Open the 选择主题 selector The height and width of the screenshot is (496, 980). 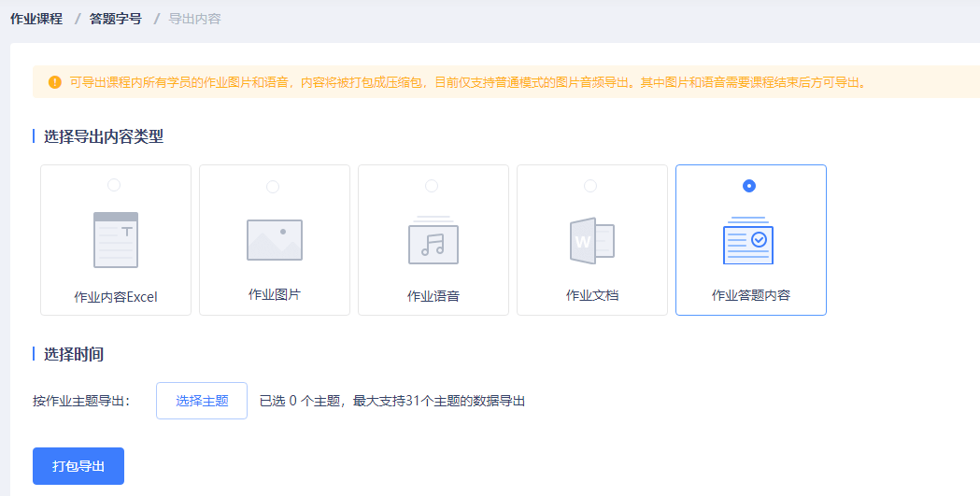[202, 401]
